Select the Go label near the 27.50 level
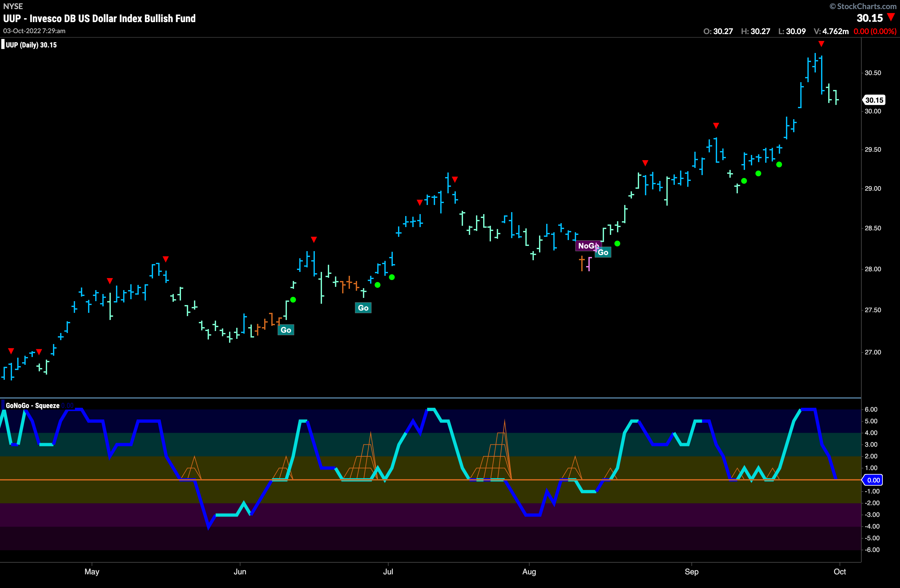Image resolution: width=900 pixels, height=588 pixels. click(x=363, y=308)
